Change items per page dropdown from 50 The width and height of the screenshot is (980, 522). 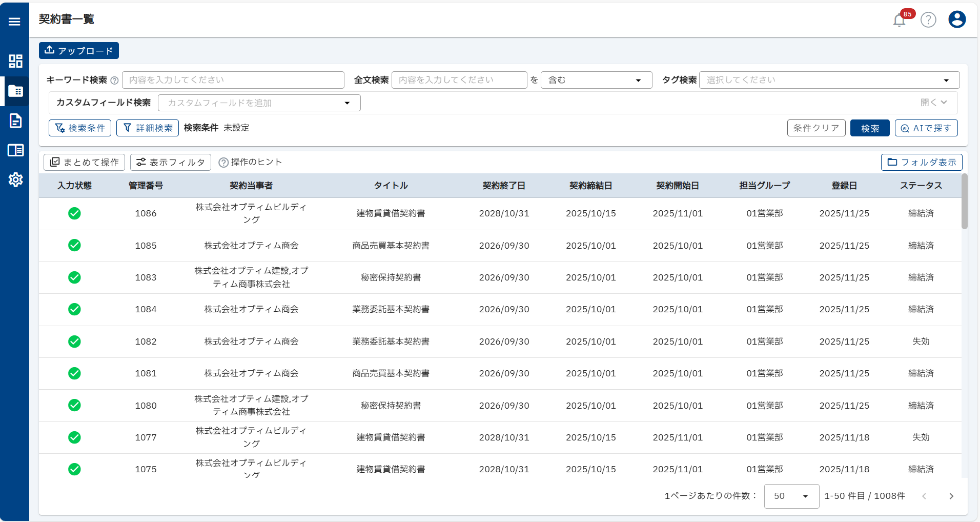coord(791,496)
